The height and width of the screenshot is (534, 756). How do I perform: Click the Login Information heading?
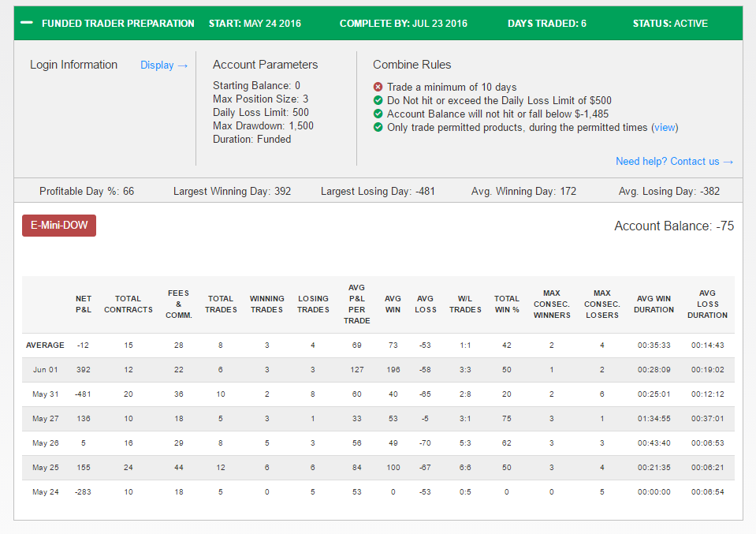tap(74, 65)
